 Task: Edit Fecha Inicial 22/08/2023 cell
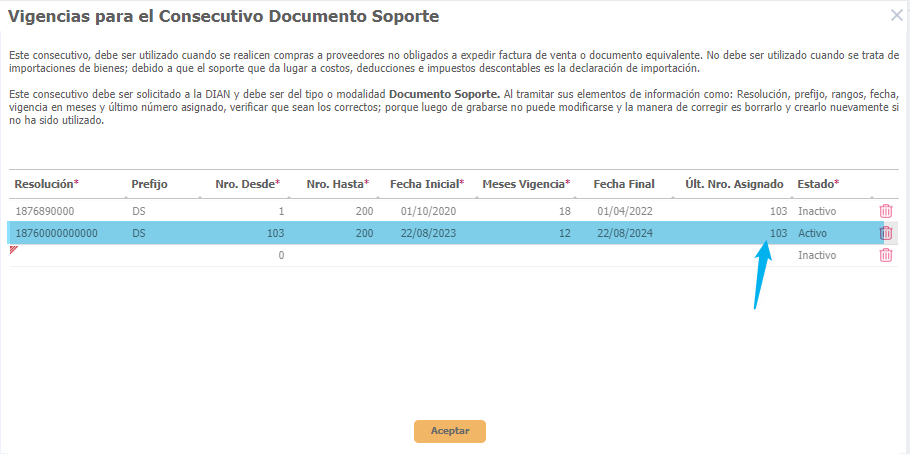coord(427,233)
